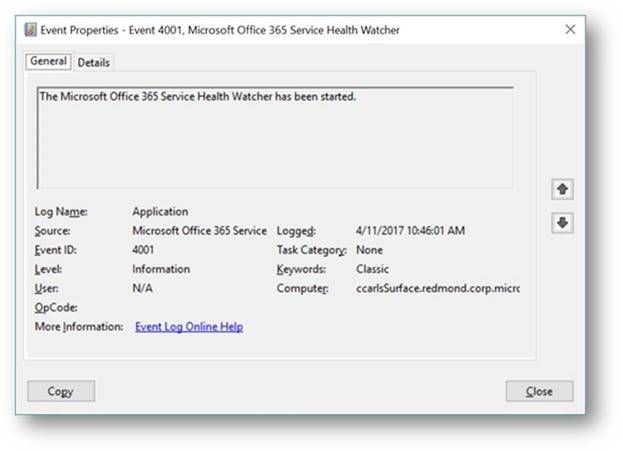Click the Logged label
The image size is (623, 451).
click(296, 230)
